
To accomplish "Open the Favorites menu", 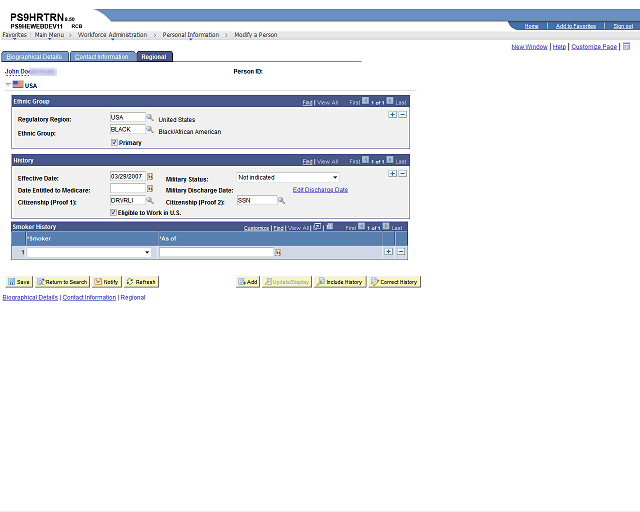I will coord(15,35).
